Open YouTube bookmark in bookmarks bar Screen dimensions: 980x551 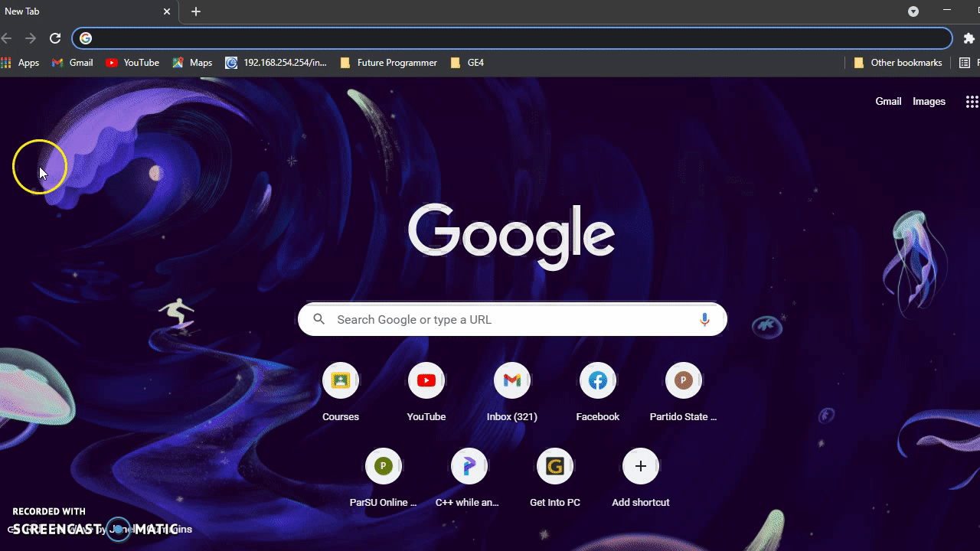[132, 63]
